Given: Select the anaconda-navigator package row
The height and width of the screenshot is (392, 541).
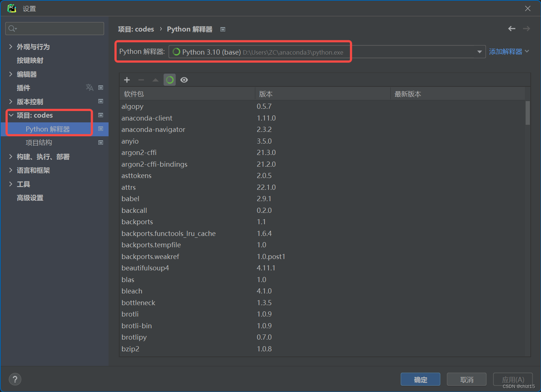Looking at the screenshot, I should point(322,129).
